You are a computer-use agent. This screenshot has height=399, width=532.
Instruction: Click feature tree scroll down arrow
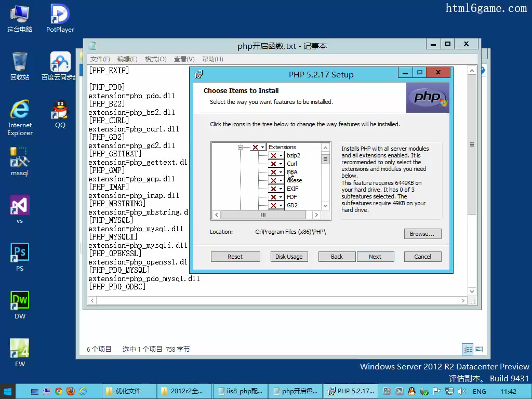click(x=325, y=206)
